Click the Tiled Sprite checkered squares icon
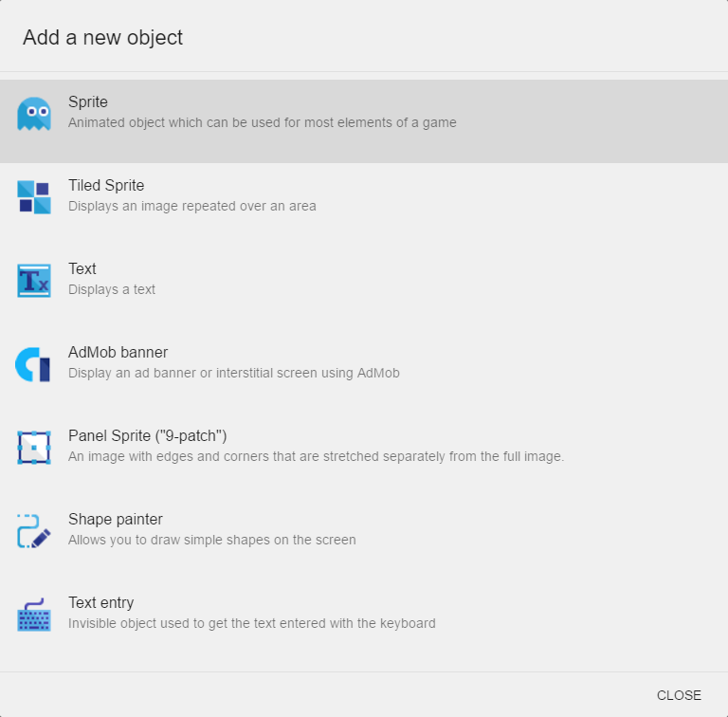This screenshot has width=728, height=717. pos(34,197)
